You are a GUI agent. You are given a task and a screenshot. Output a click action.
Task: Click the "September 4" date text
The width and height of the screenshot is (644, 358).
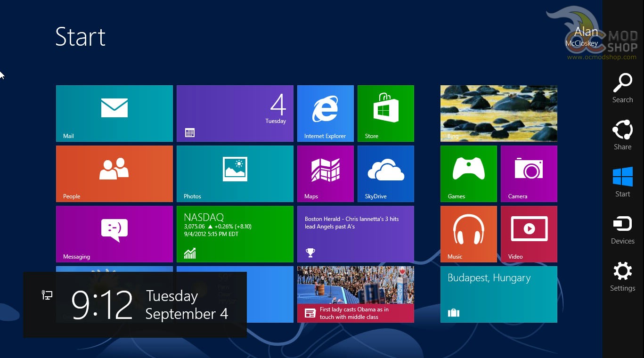click(187, 314)
